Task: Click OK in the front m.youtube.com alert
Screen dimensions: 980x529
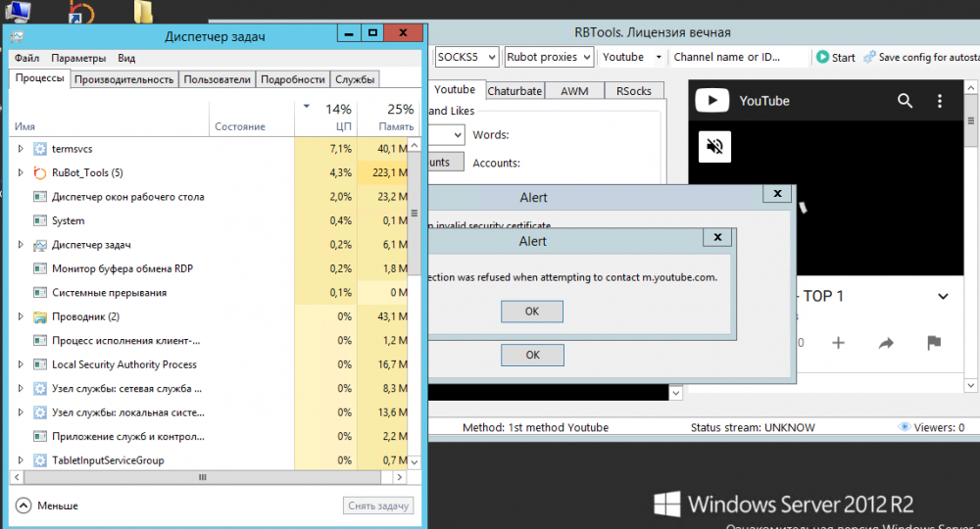Action: (531, 312)
